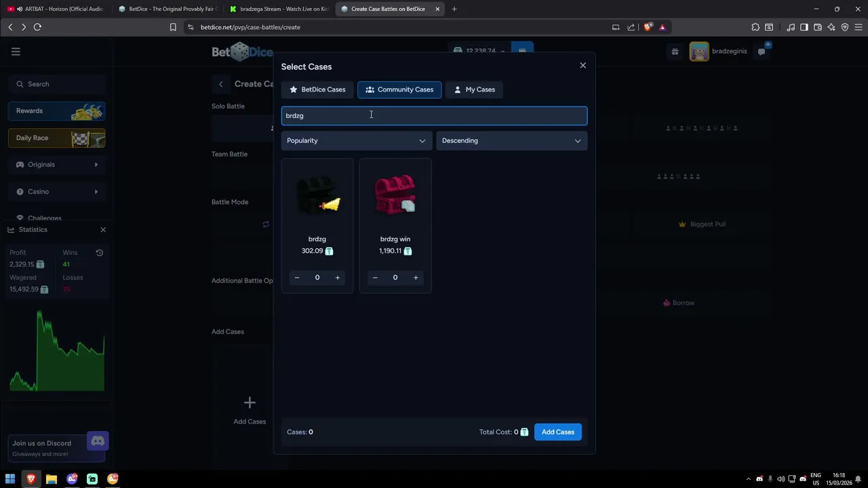Close the Select Cases dialog
The image size is (868, 488).
(x=583, y=66)
